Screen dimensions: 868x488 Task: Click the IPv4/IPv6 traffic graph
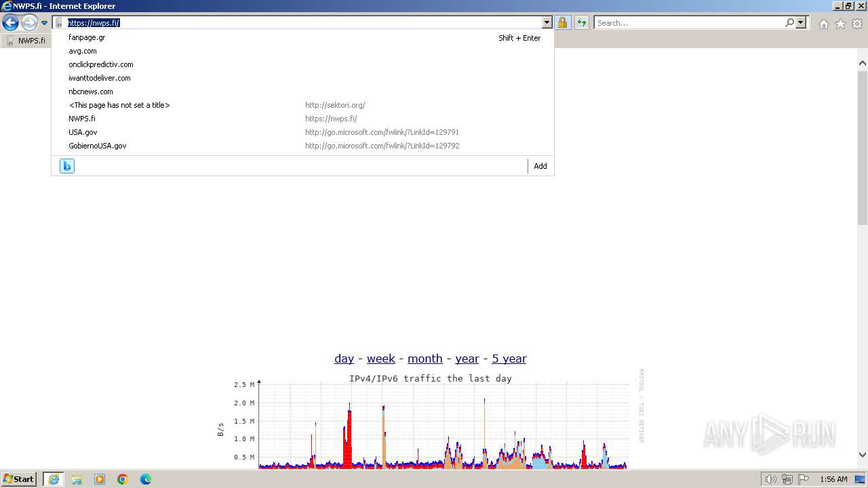tap(431, 419)
